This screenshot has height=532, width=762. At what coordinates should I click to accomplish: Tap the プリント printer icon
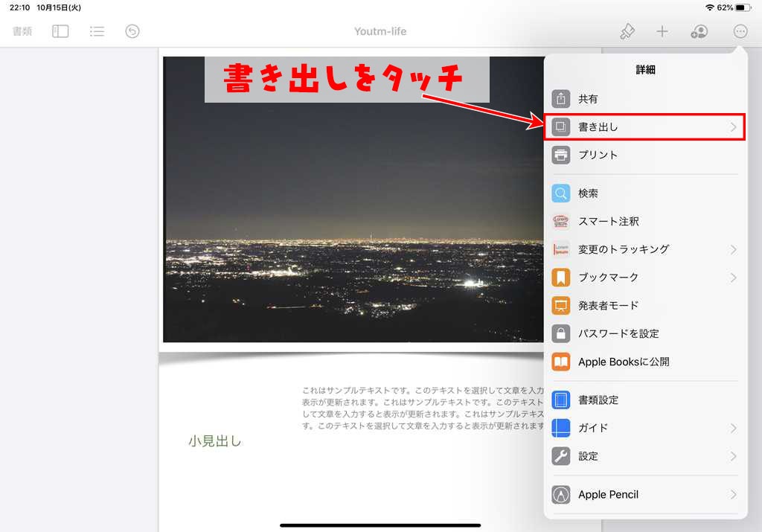click(x=561, y=155)
